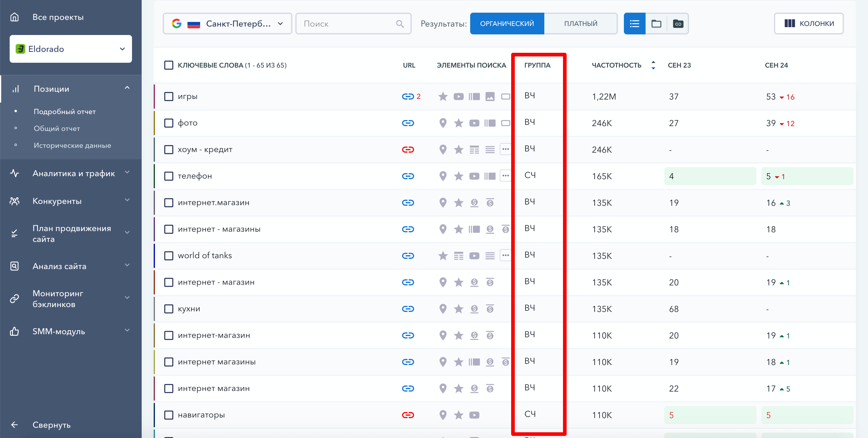Click frequency value 1,22M

[604, 97]
